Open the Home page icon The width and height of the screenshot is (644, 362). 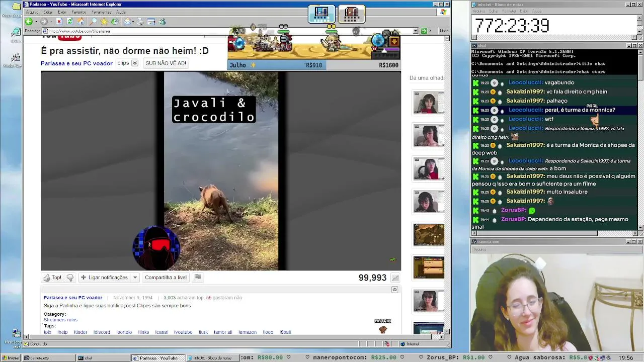point(81,22)
